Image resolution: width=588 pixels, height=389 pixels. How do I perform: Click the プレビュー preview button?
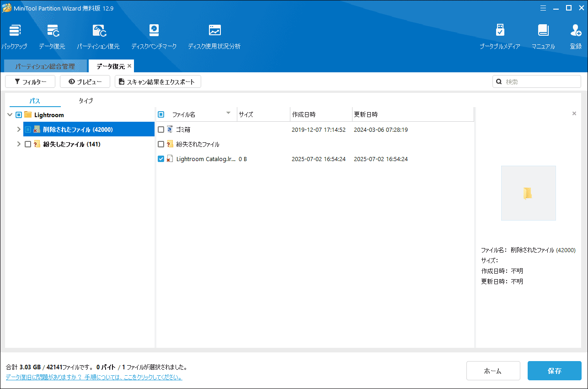[x=85, y=82]
